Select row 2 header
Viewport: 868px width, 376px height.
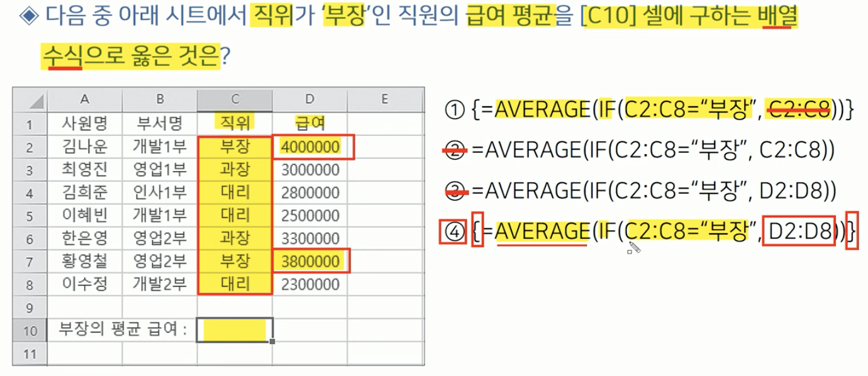tap(30, 147)
